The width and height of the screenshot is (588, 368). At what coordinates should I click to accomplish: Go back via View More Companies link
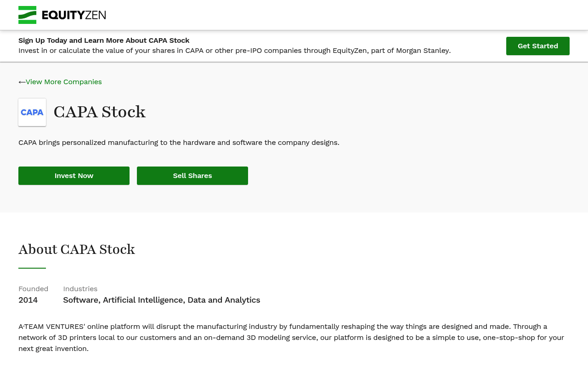(64, 82)
